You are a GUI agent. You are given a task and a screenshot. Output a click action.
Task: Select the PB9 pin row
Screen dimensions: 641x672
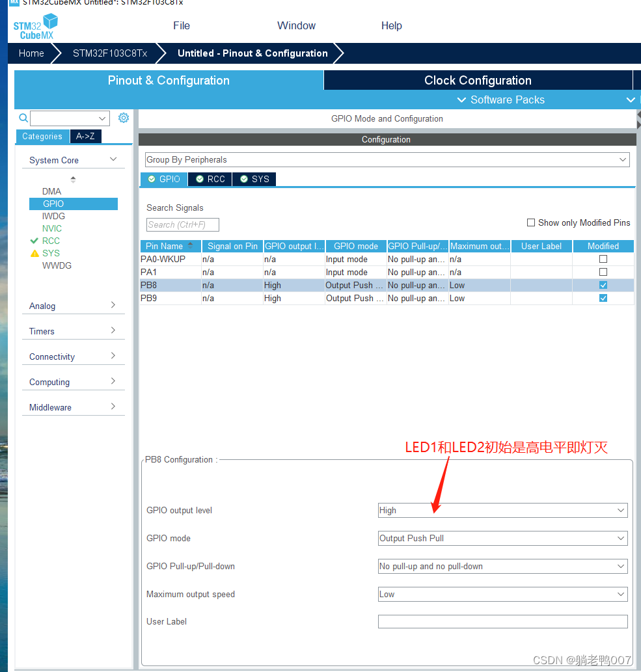point(387,298)
